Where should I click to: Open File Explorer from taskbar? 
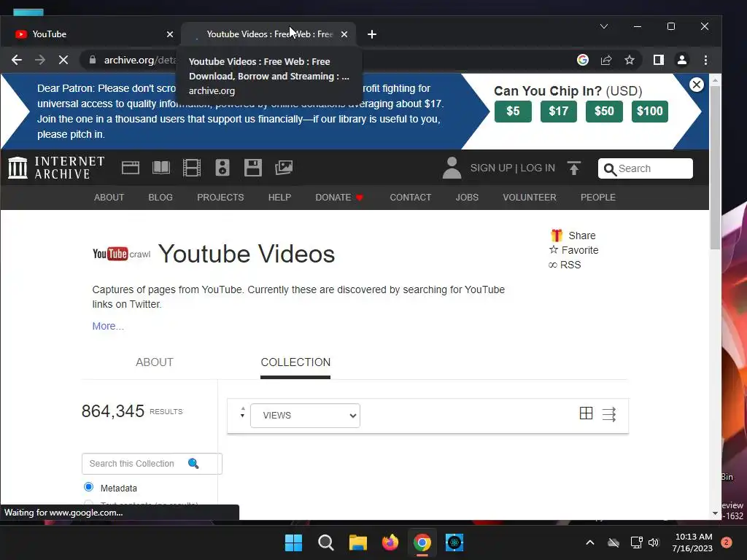tap(357, 542)
